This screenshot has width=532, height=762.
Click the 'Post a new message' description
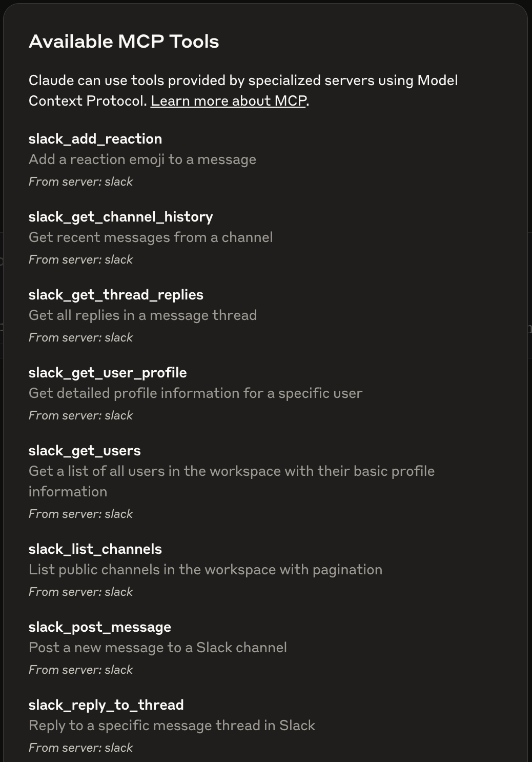[x=158, y=648]
